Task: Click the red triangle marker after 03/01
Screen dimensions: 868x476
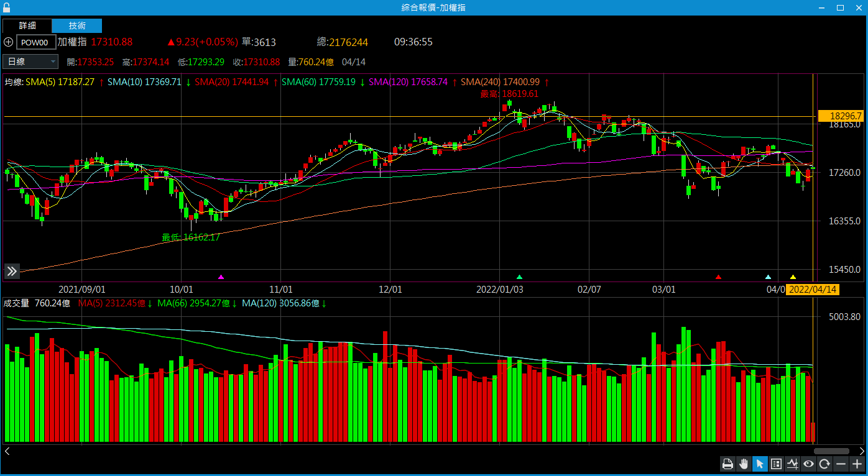Action: pyautogui.click(x=719, y=277)
